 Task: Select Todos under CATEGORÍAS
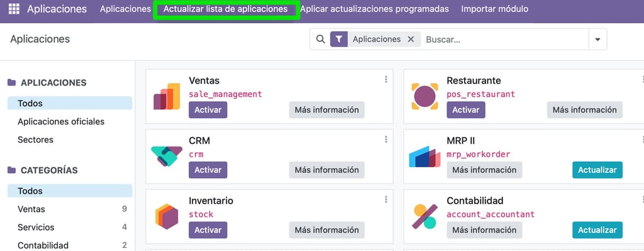point(70,191)
